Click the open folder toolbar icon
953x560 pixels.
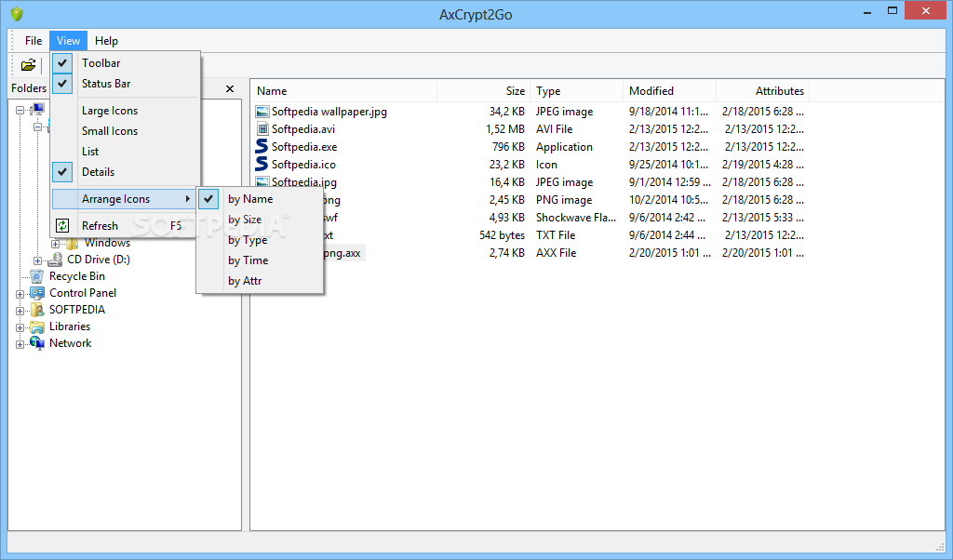point(28,65)
